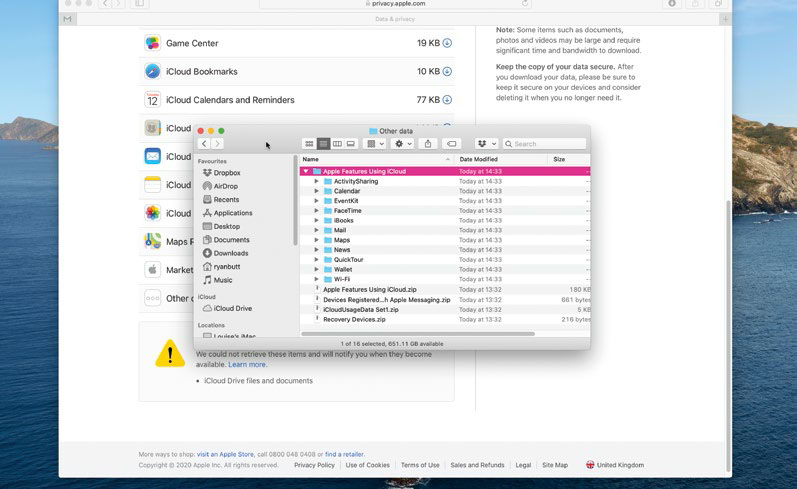Follow the Learn more link
Screen dimensions: 797x489
[247, 364]
